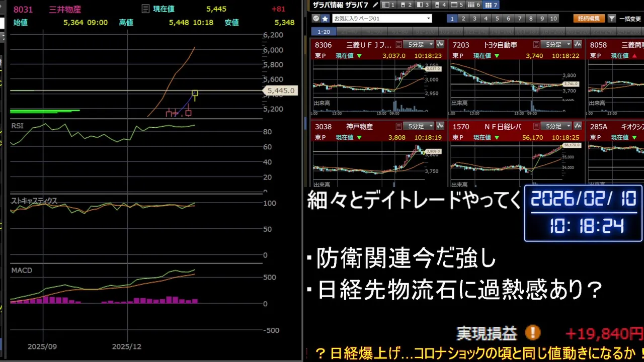The image size is (644, 362).
Task: Click the chart-style icon for 8306 panel
Action: tap(441, 45)
